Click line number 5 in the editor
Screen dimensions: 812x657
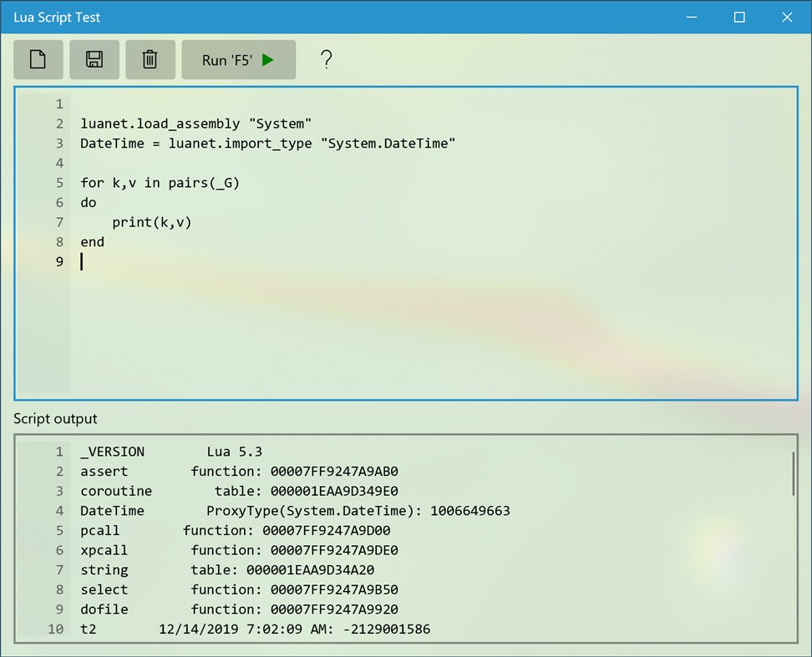tap(58, 182)
